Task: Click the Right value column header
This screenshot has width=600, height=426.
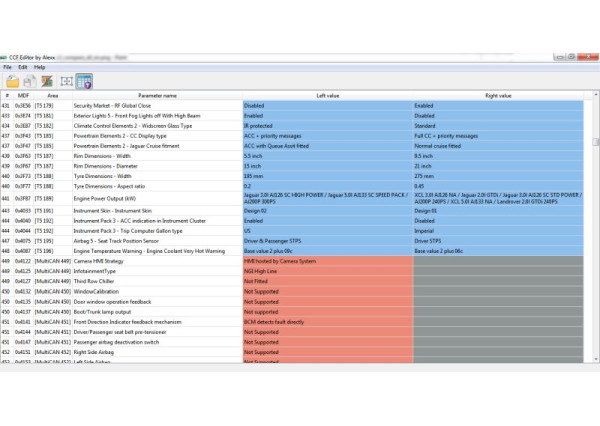Action: point(497,96)
